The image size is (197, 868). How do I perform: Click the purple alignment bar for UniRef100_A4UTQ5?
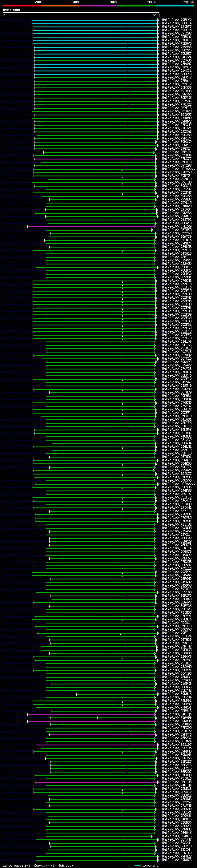pos(91,714)
